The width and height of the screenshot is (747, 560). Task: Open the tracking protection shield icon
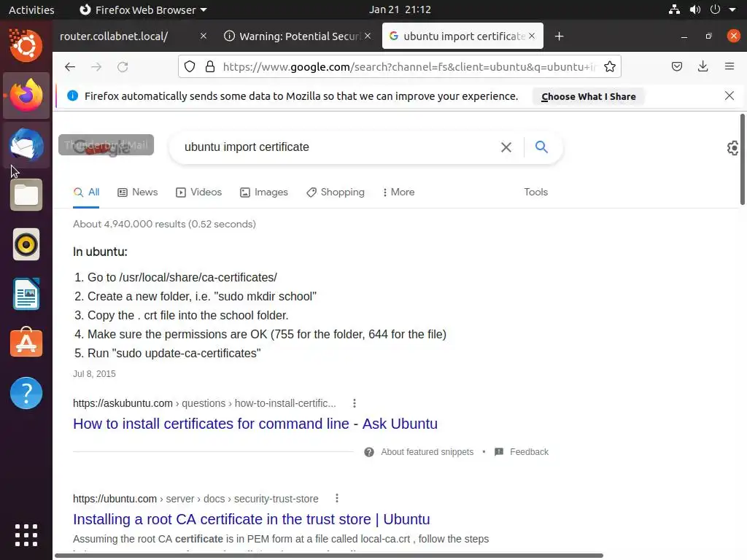coord(190,66)
